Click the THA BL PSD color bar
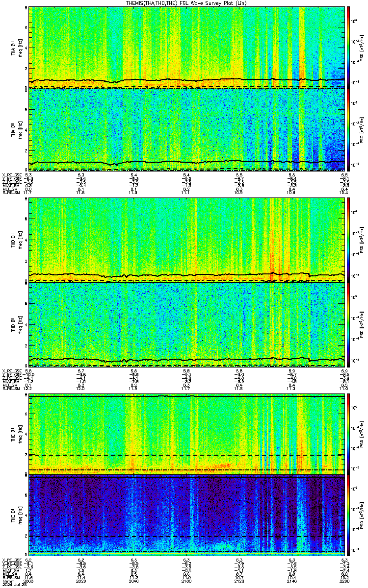The image size is (368, 588). pos(348,47)
